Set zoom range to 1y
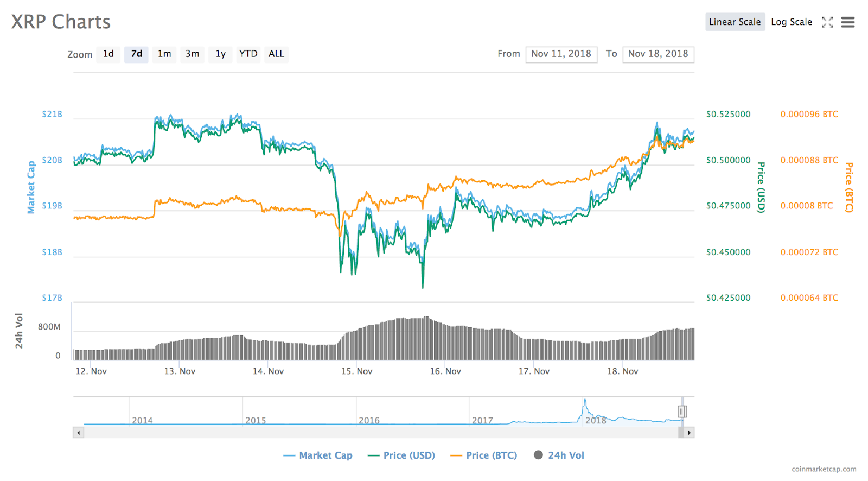Screen dimensions: 868x481 pos(221,54)
